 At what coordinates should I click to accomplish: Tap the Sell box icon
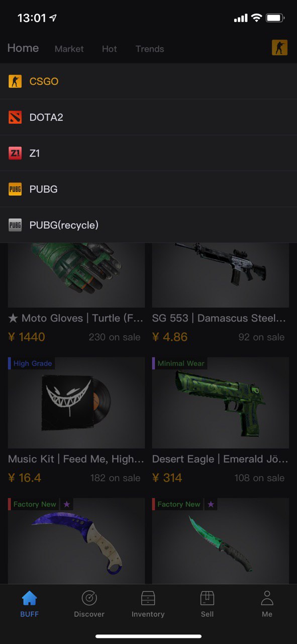(x=207, y=598)
